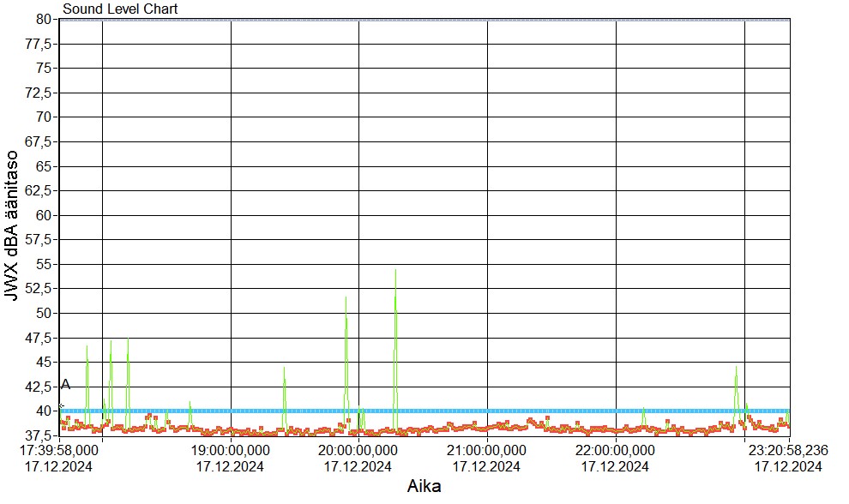Viewport: 849px width, 504px height.
Task: Click the "Aika" x-axis label
Action: tap(424, 487)
